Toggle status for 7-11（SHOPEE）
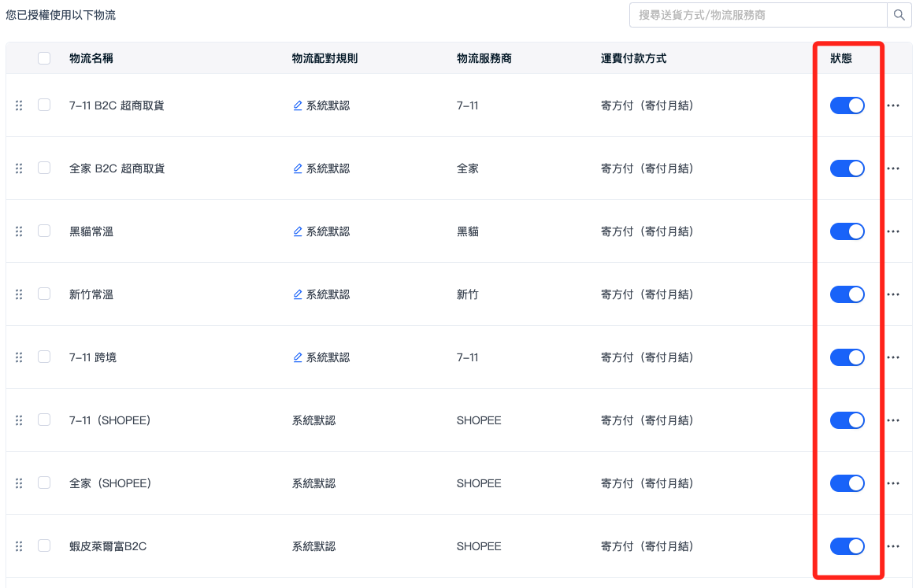916x588 pixels. (x=847, y=420)
